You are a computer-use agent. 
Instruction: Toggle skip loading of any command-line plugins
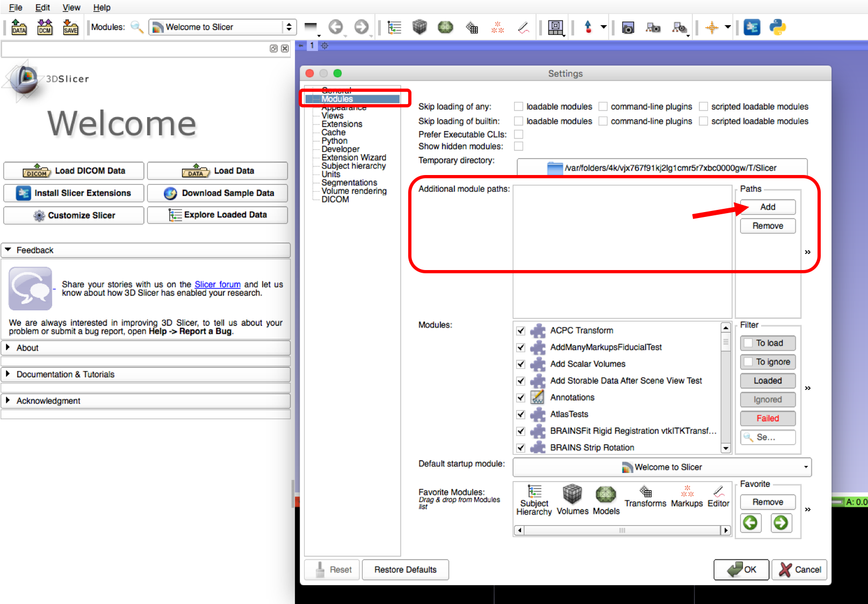603,106
